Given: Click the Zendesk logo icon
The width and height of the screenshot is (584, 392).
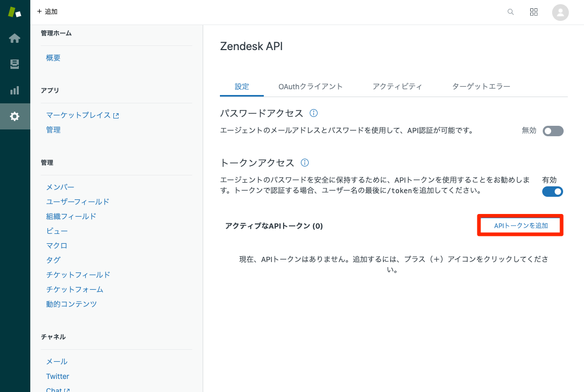Looking at the screenshot, I should click(x=15, y=12).
